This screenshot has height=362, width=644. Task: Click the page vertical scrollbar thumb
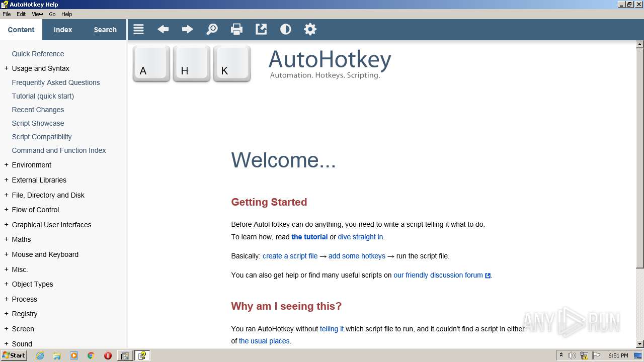point(639,158)
